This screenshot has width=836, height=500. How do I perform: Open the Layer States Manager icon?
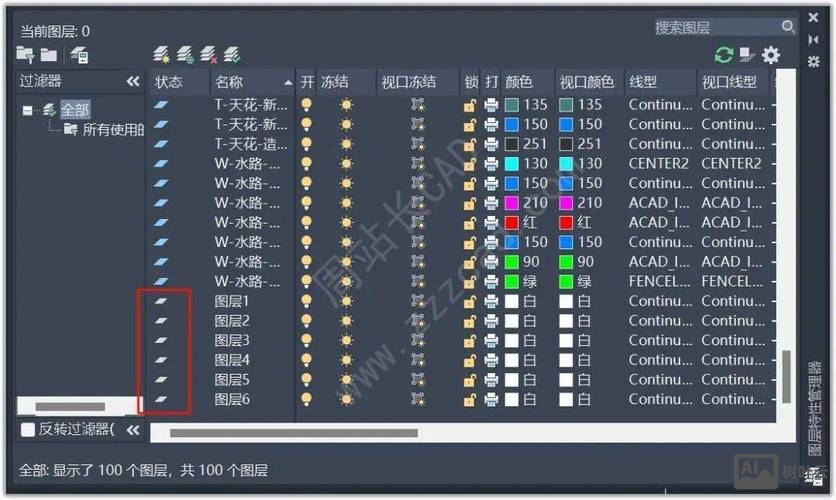79,54
